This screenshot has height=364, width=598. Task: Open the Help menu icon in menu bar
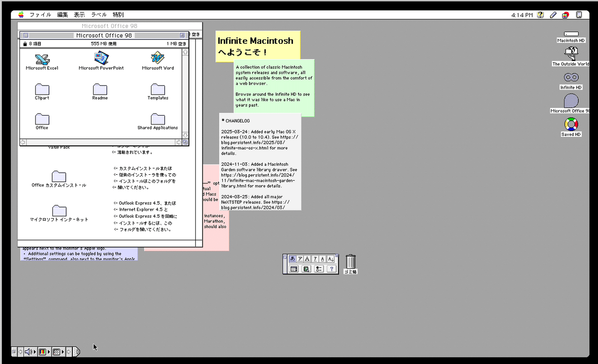(x=541, y=15)
